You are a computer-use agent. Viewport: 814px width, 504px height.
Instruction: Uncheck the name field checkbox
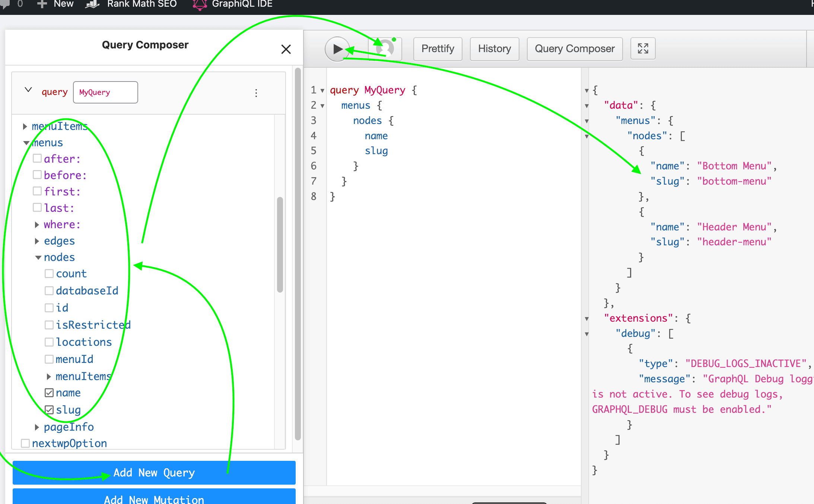tap(49, 393)
